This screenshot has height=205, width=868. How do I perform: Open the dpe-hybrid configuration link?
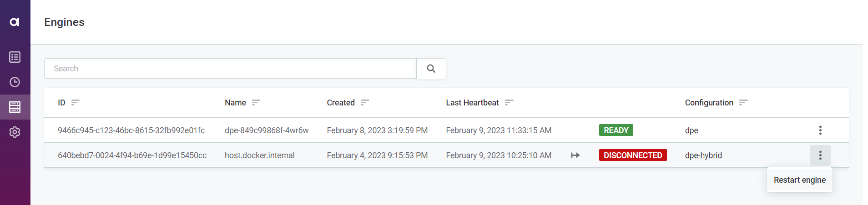(703, 155)
